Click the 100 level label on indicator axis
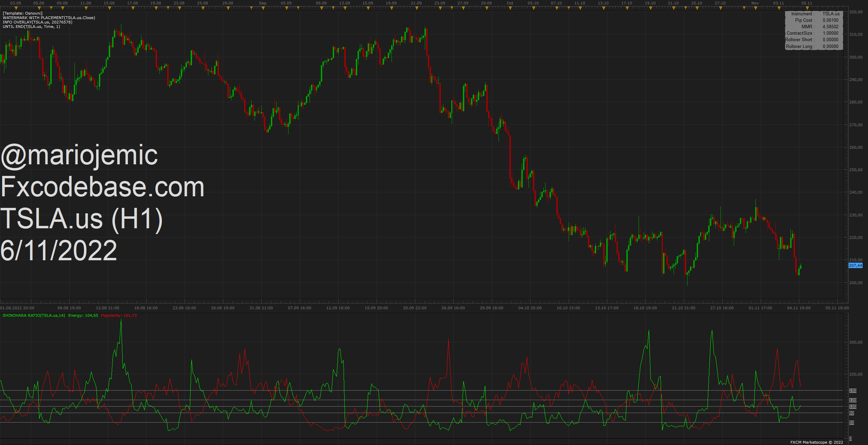Image resolution: width=868 pixels, height=445 pixels. [x=853, y=407]
